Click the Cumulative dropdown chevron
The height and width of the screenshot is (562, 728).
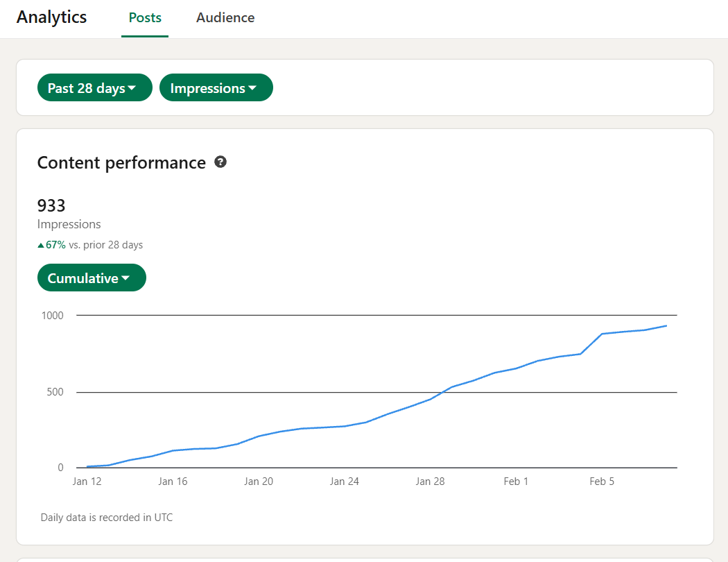pyautogui.click(x=125, y=278)
